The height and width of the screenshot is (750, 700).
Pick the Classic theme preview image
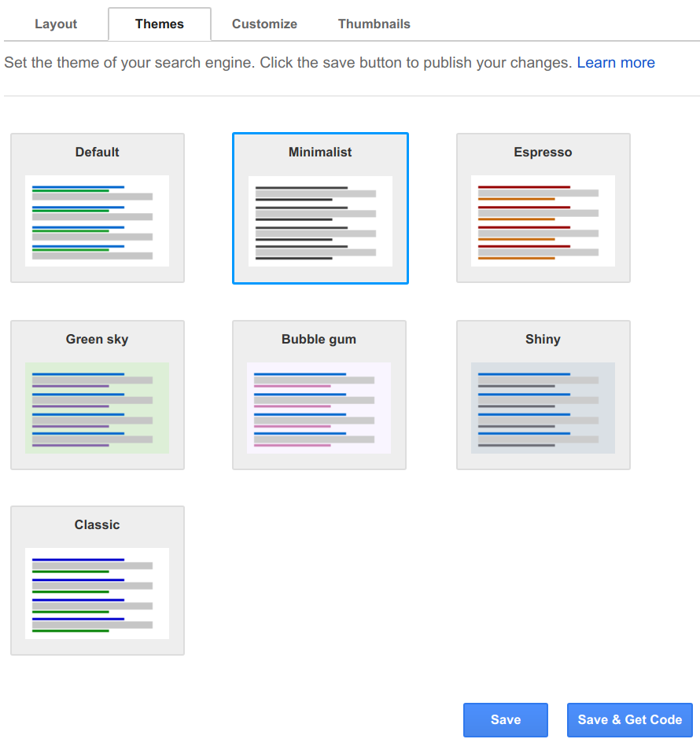(x=97, y=594)
